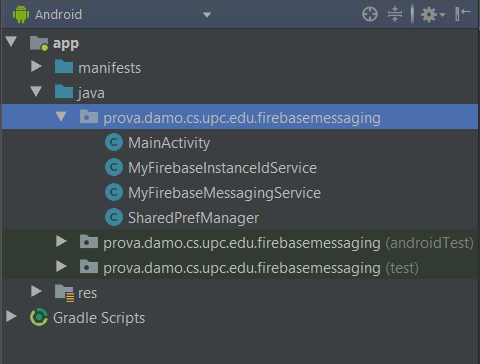480x364 pixels.
Task: Open the Android view dropdown arrow
Action: [x=207, y=15]
